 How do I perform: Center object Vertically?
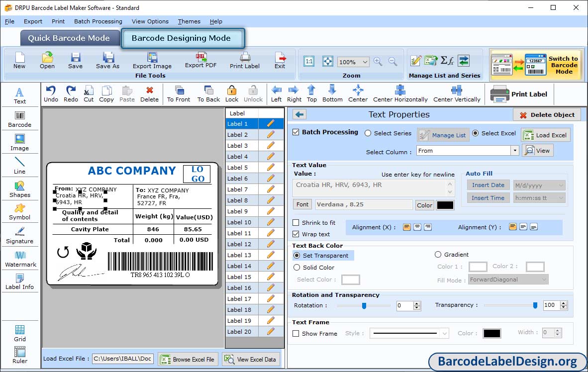456,93
